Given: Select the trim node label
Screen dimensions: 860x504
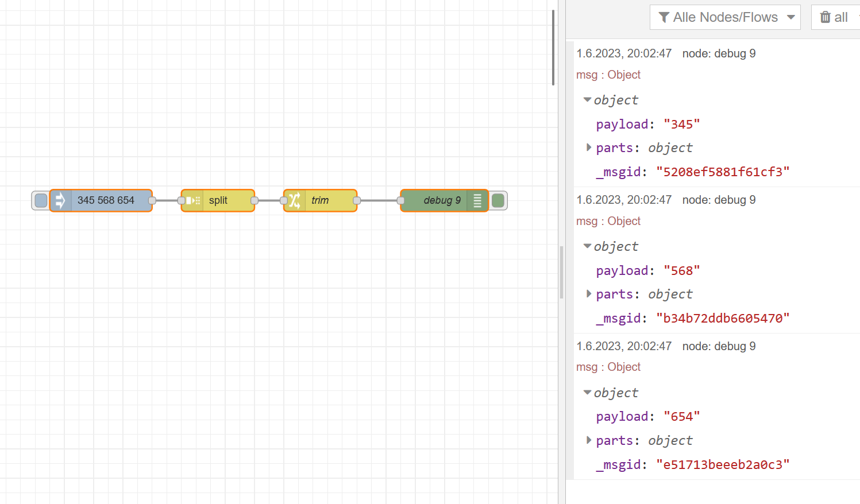Looking at the screenshot, I should (320, 200).
